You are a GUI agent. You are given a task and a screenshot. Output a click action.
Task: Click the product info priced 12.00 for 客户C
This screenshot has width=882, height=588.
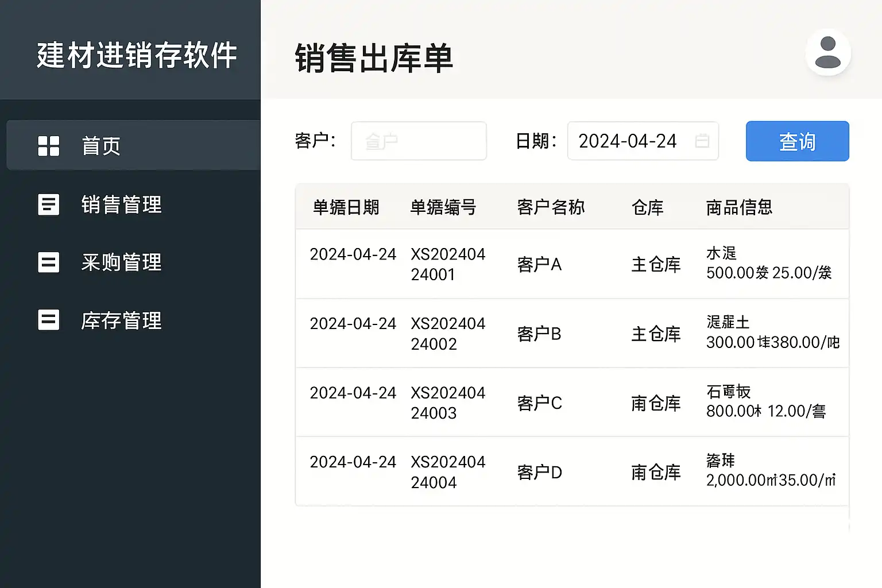point(766,401)
